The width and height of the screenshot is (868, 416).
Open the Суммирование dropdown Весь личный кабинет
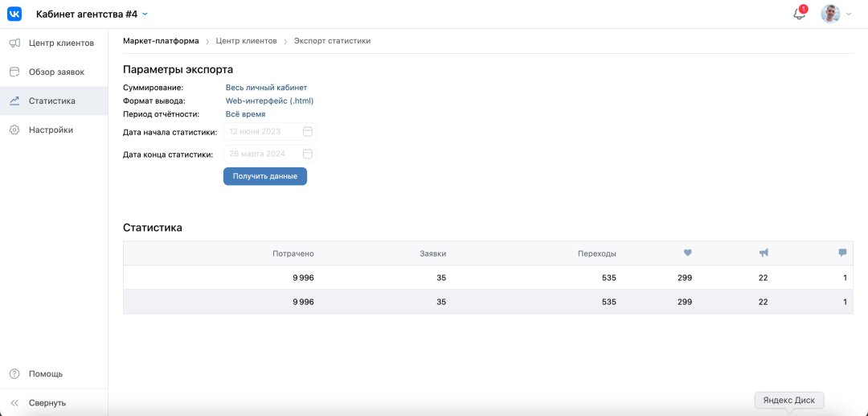(266, 88)
